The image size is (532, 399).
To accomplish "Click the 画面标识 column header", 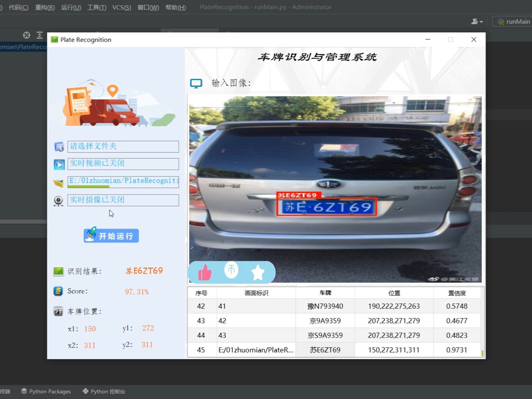I will click(256, 293).
